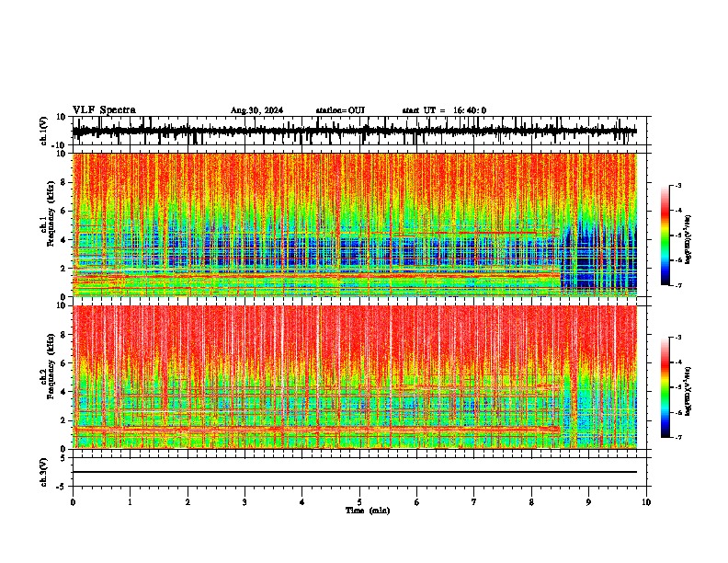Select the "ch.1(V)" waveform axis label
Viewport: 728px width, 563px height.
(44, 131)
